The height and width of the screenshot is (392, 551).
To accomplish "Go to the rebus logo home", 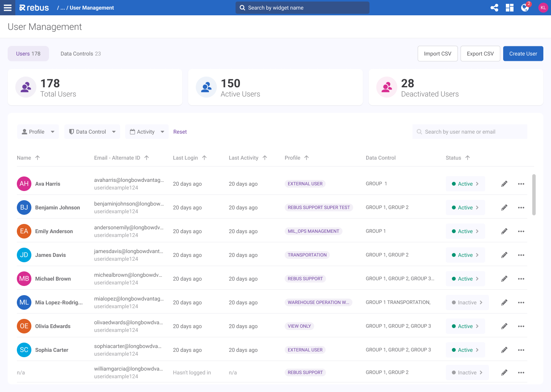I will (34, 8).
